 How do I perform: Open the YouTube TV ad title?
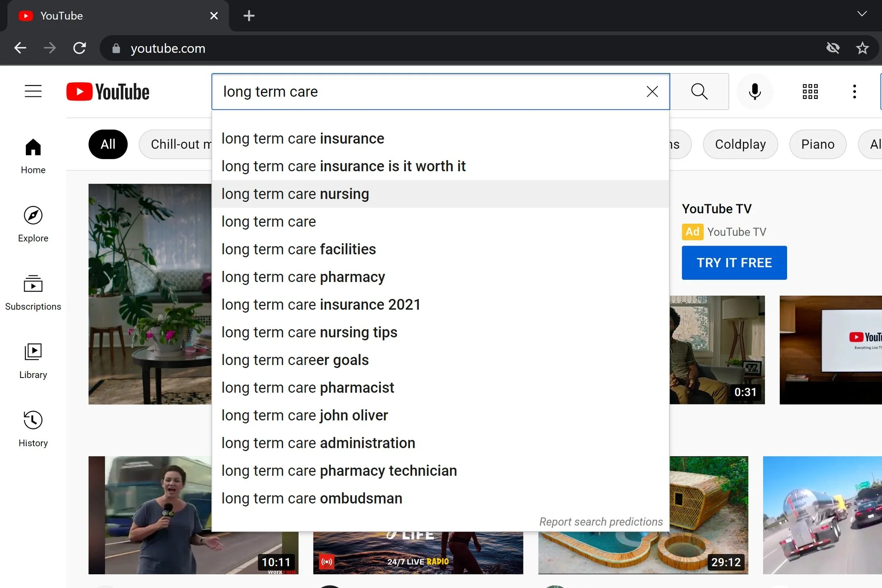[716, 209]
